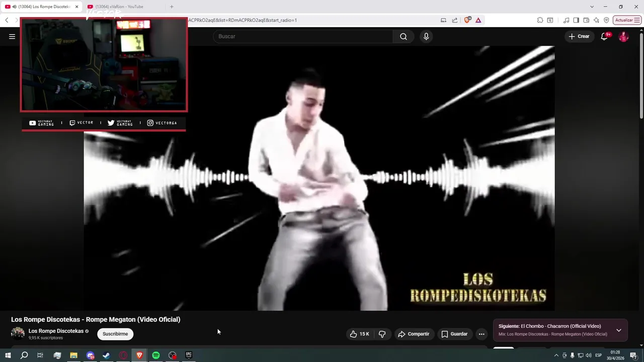
Task: Open more actions three-dot menu
Action: pyautogui.click(x=481, y=334)
